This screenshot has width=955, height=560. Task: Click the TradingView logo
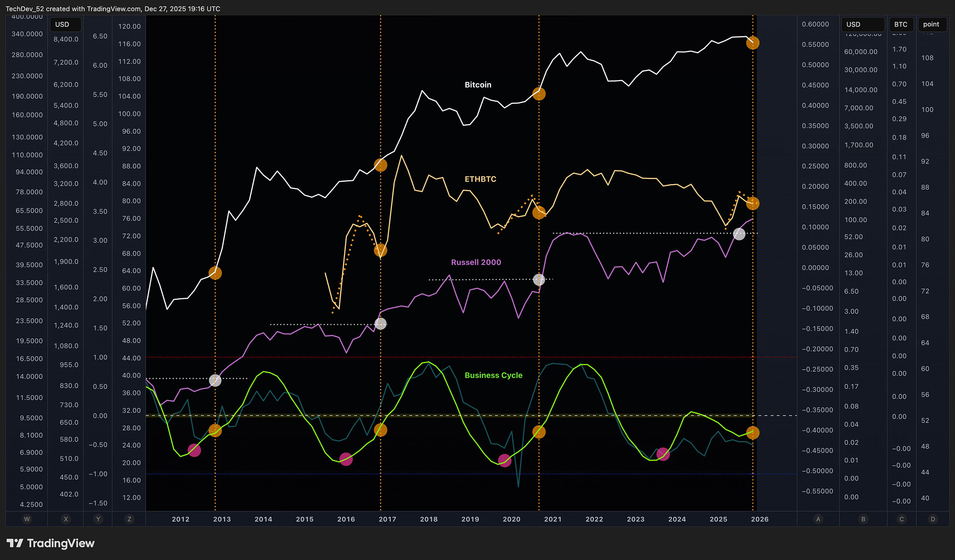51,543
